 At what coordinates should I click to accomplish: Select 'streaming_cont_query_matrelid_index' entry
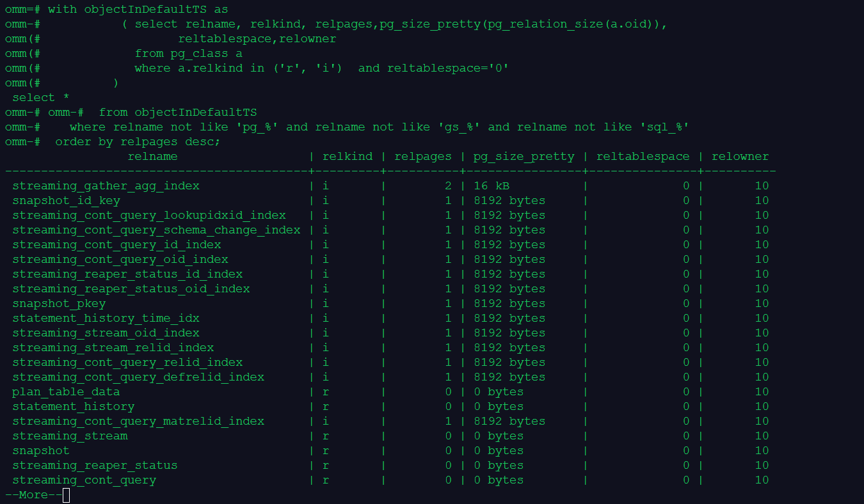(x=138, y=421)
